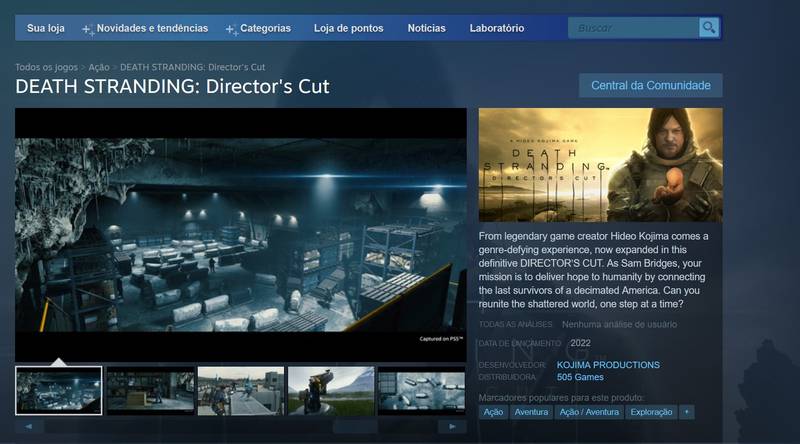Screen dimensions: 800x444
Task: Open Central da Comunidade
Action: pos(651,85)
